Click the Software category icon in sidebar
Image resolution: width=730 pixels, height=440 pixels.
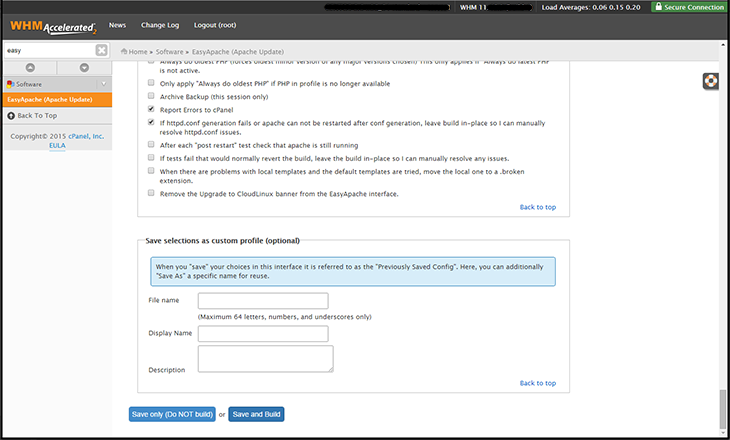coord(10,84)
